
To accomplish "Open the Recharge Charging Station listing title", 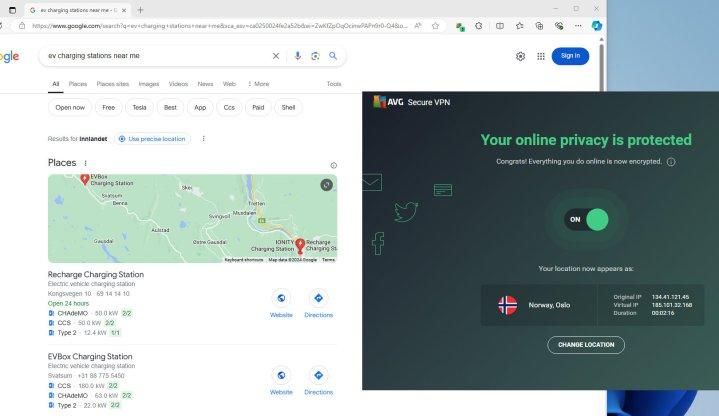I will point(96,274).
